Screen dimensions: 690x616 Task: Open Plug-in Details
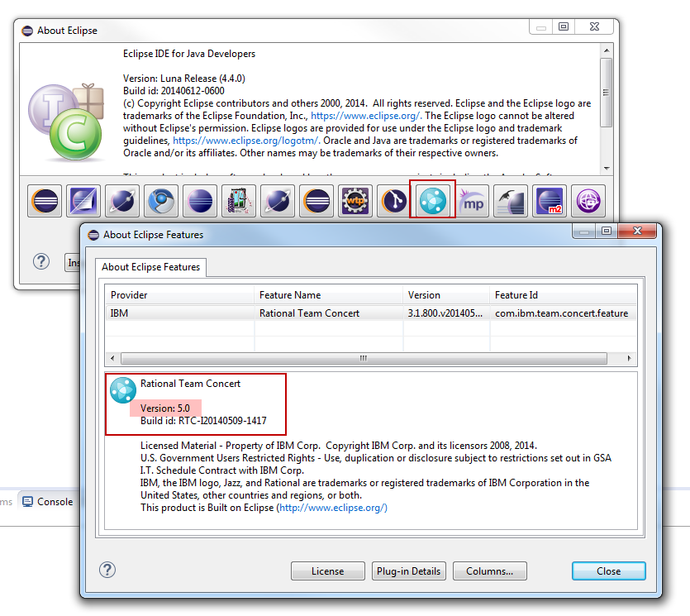[x=409, y=571]
